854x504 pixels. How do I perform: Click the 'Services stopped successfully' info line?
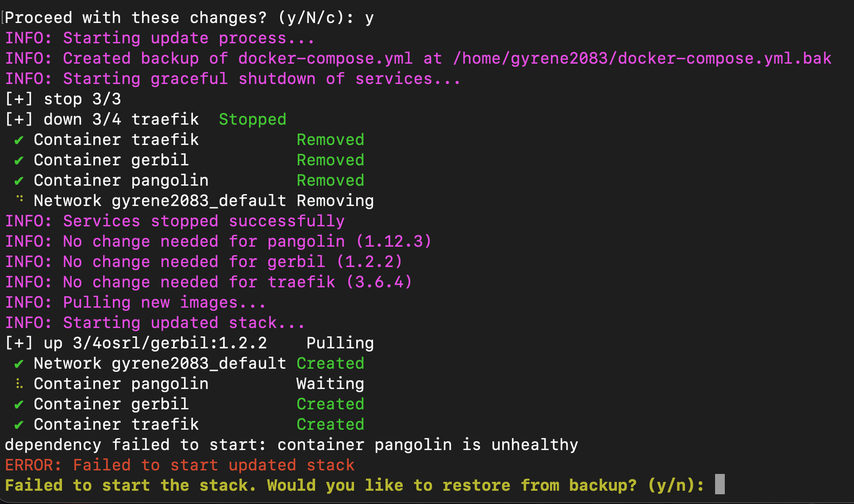click(175, 221)
